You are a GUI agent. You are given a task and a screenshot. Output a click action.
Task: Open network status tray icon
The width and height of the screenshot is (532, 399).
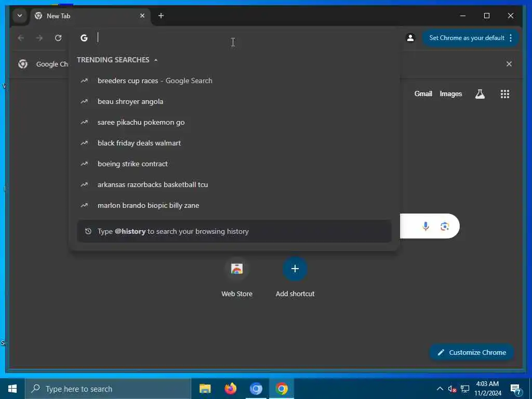tap(465, 389)
